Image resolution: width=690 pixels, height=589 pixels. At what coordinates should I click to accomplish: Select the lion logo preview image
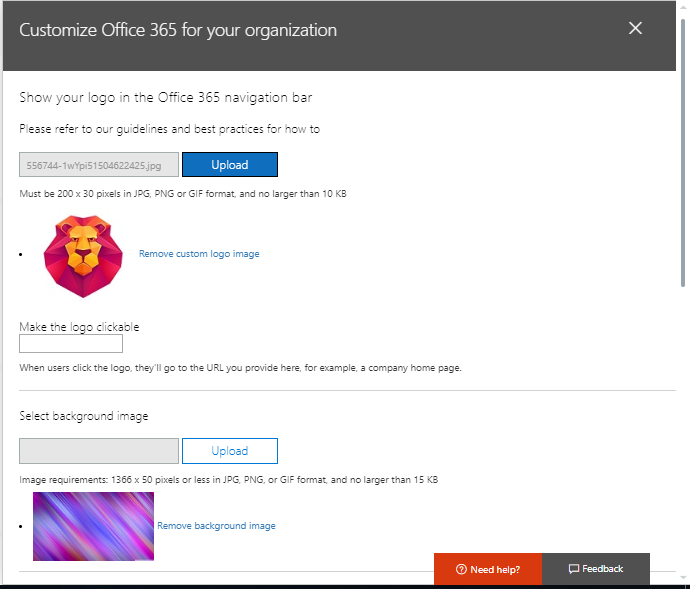coord(83,255)
